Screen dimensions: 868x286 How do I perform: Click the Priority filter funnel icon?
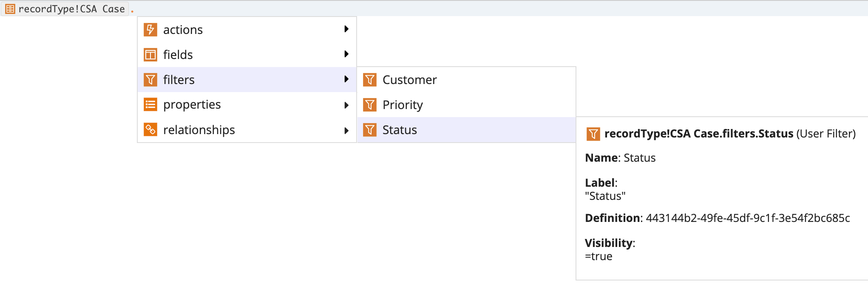click(370, 105)
